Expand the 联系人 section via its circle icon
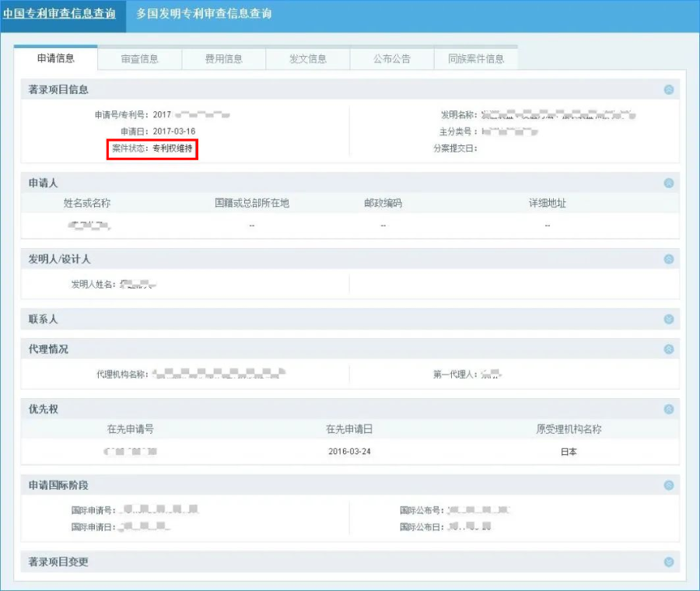700x591 pixels. pyautogui.click(x=670, y=319)
